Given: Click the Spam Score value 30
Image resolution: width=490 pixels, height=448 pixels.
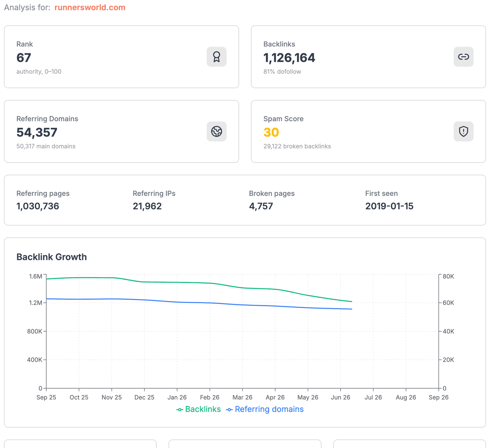Looking at the screenshot, I should click(271, 133).
